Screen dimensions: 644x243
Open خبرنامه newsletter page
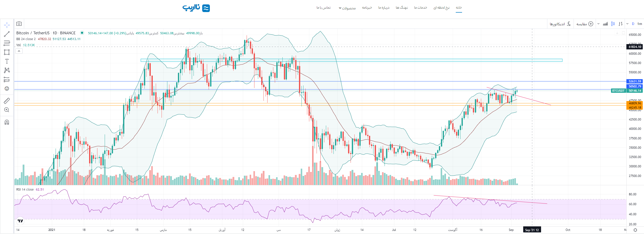tap(367, 8)
